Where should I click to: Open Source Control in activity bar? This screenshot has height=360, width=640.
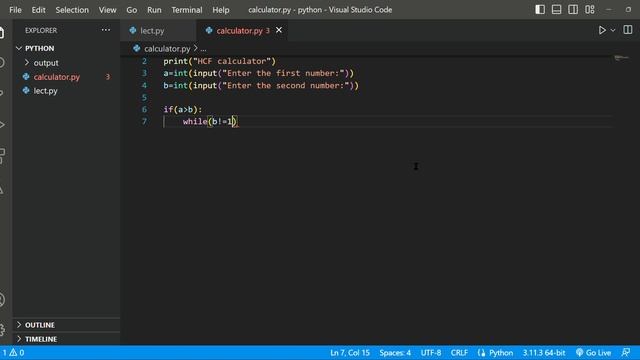(2, 93)
